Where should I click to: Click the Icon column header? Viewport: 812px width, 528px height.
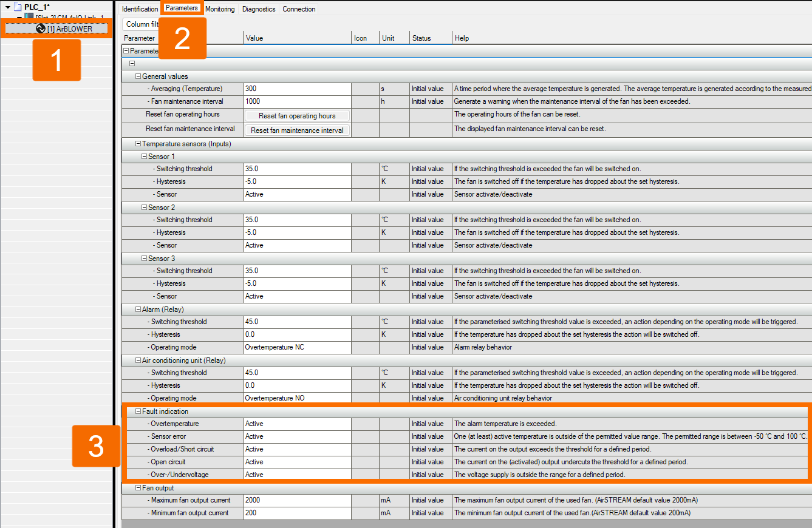[x=365, y=38]
